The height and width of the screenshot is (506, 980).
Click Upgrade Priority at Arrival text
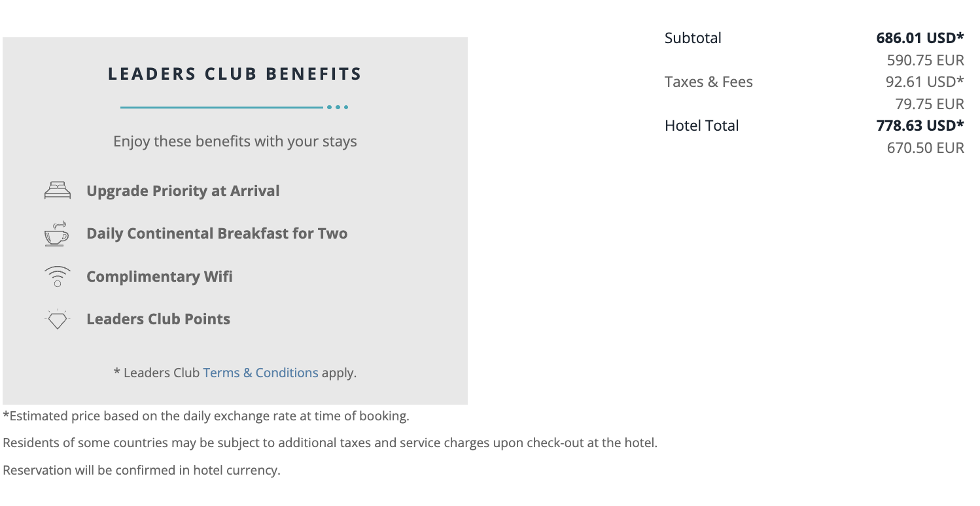click(x=183, y=191)
